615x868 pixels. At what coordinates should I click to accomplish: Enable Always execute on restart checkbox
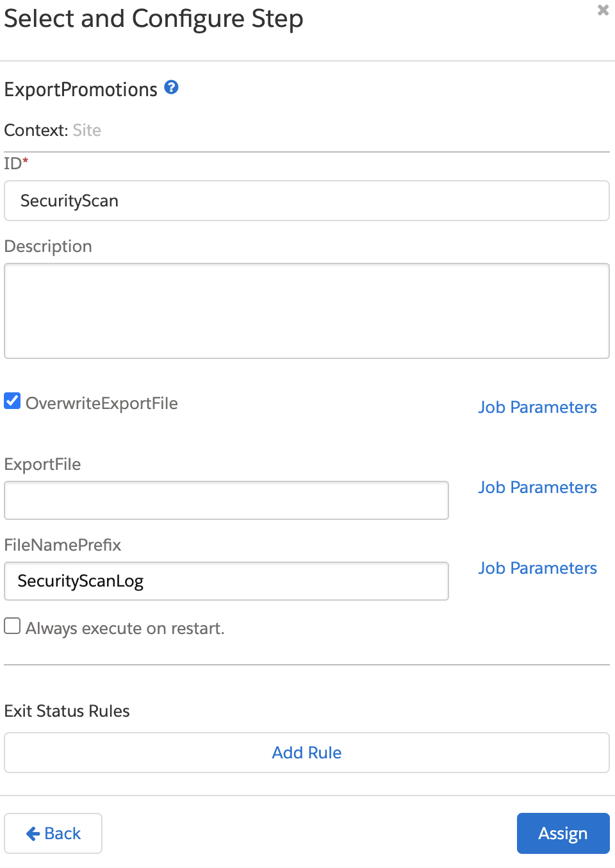coord(12,626)
